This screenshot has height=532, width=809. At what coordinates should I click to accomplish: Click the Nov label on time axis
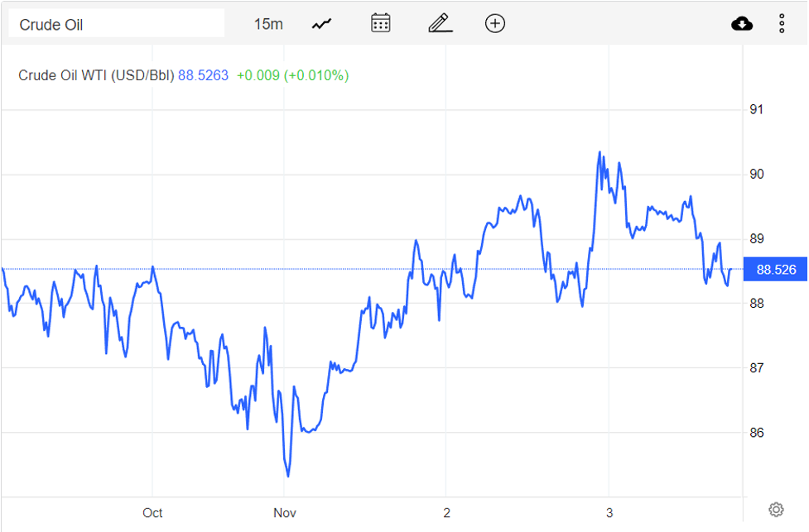click(284, 513)
